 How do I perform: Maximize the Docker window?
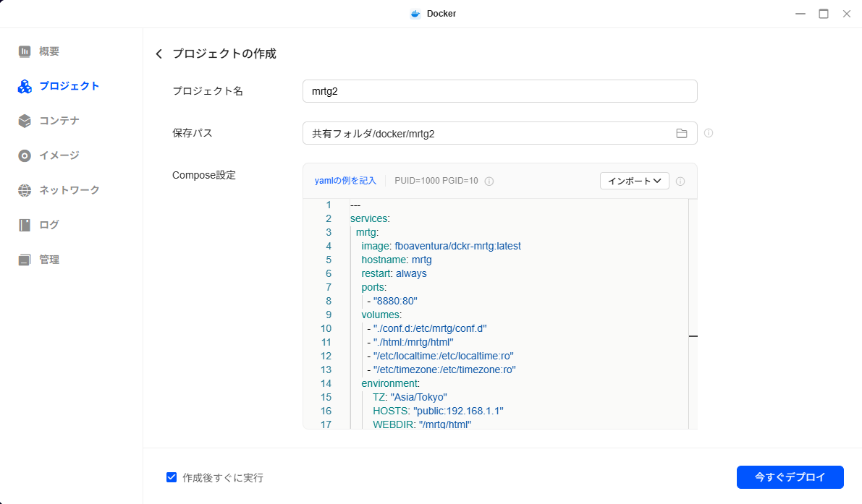pos(824,14)
